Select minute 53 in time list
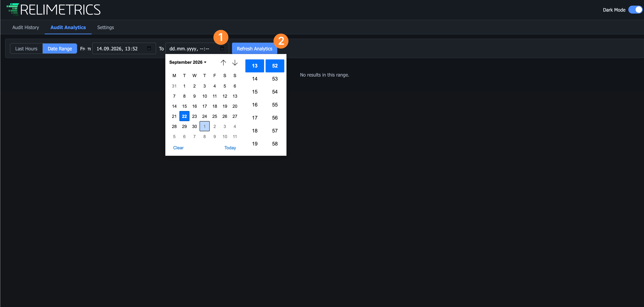 275,79
